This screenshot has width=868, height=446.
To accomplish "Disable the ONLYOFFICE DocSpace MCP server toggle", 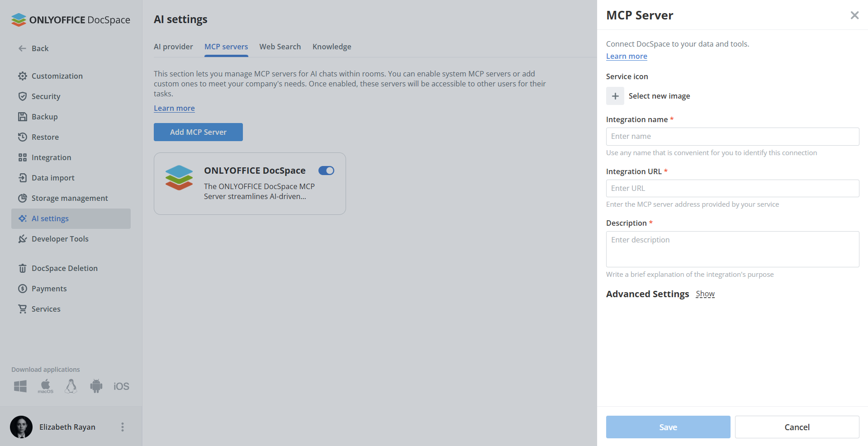I will [326, 171].
